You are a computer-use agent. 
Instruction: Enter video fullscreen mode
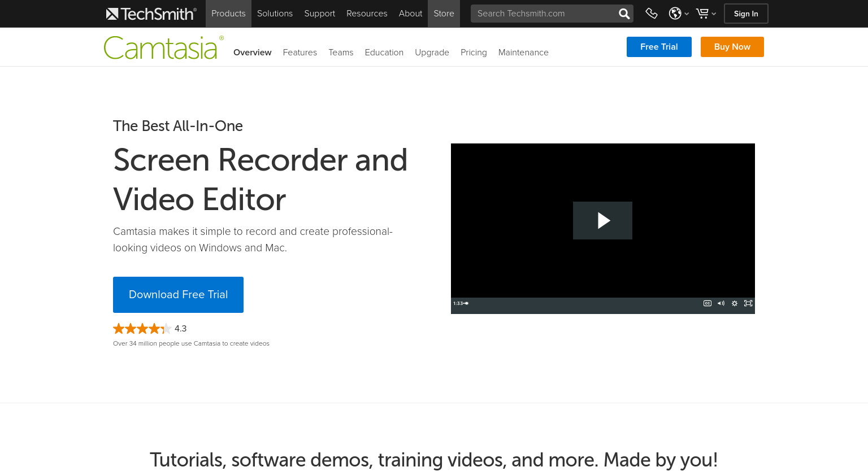[x=748, y=303]
